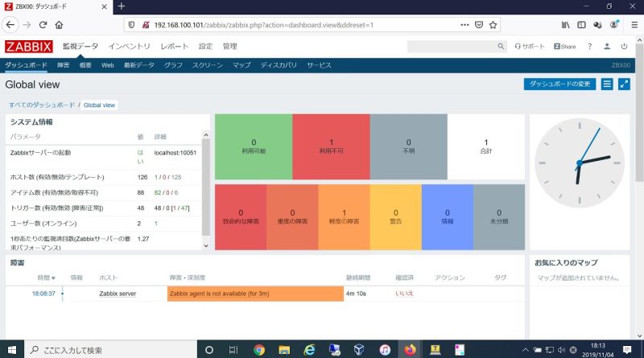Click the ダッシュボードの変更 button

559,84
